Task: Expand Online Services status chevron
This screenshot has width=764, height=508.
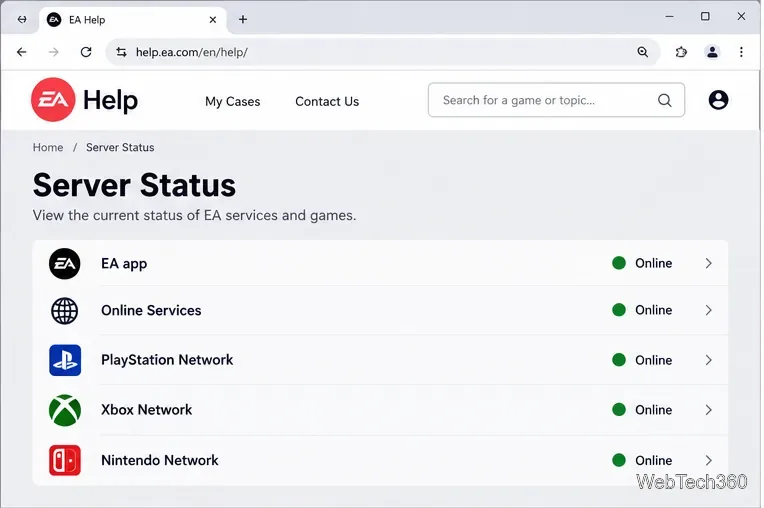Action: (708, 310)
